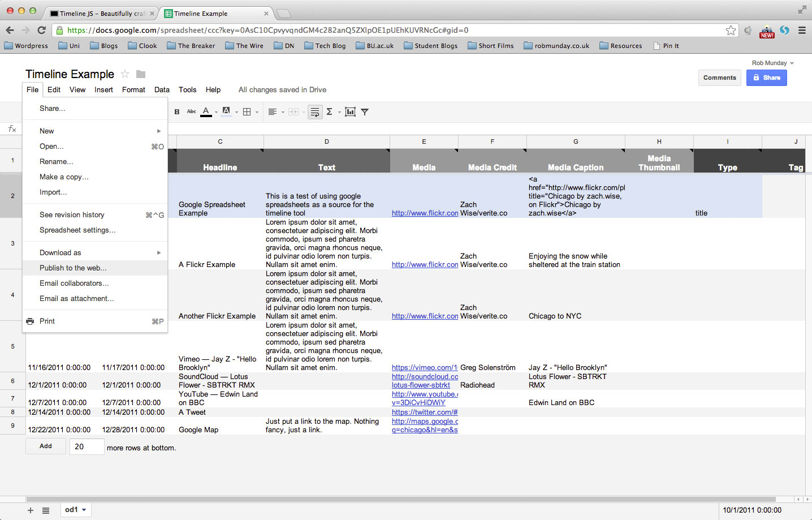Click the Sigma functions icon

(329, 112)
